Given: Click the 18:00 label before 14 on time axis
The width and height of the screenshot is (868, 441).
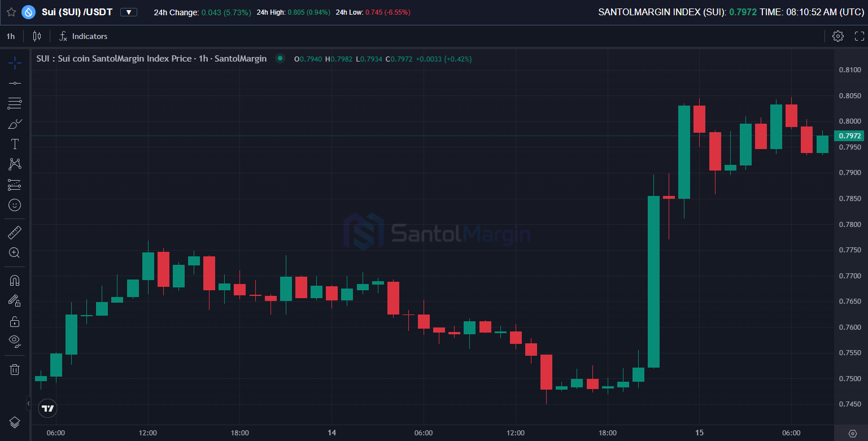Looking at the screenshot, I should pyautogui.click(x=239, y=433).
